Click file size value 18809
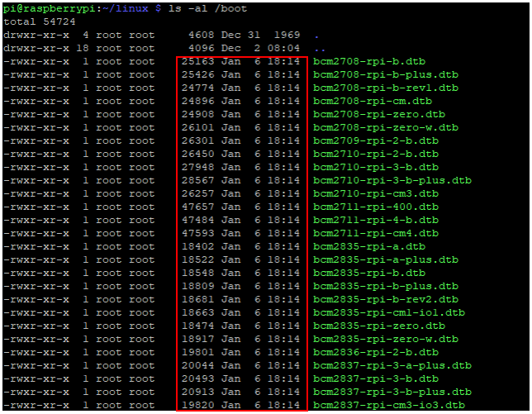 [x=197, y=287]
